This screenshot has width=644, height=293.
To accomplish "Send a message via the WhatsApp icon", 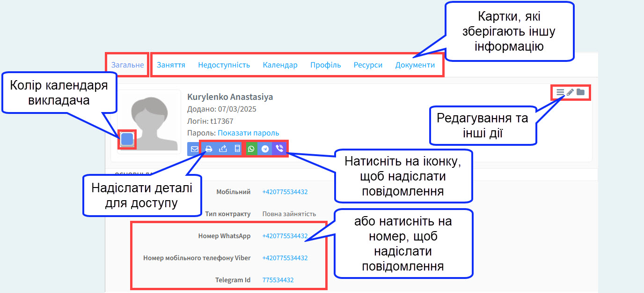I will (x=251, y=149).
